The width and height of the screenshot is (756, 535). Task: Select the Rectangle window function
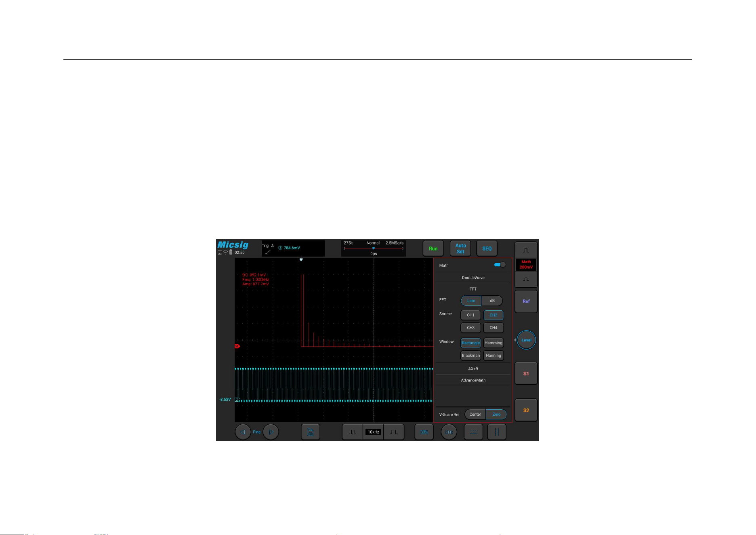tap(471, 343)
